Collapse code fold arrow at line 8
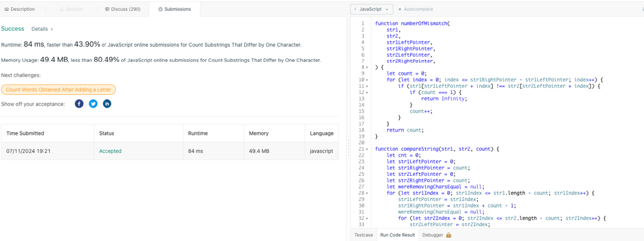 coord(366,67)
